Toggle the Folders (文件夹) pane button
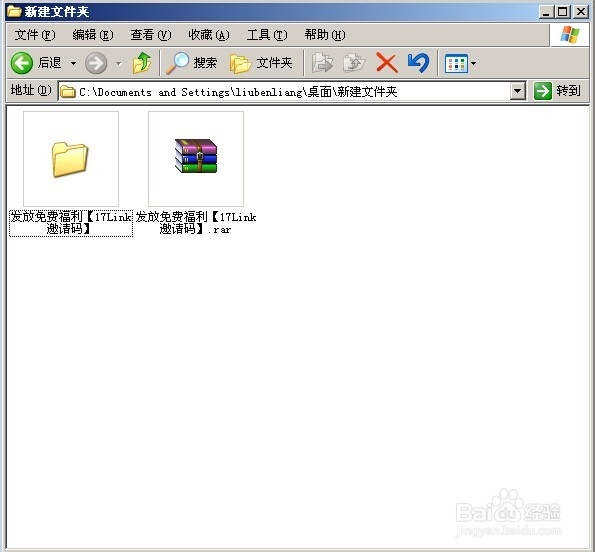 click(x=261, y=63)
